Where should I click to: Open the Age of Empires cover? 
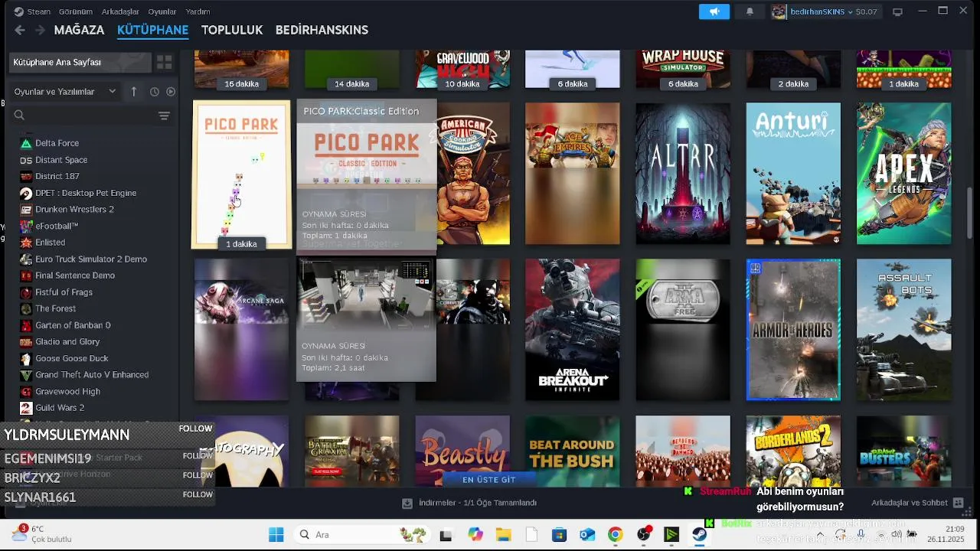(x=573, y=174)
